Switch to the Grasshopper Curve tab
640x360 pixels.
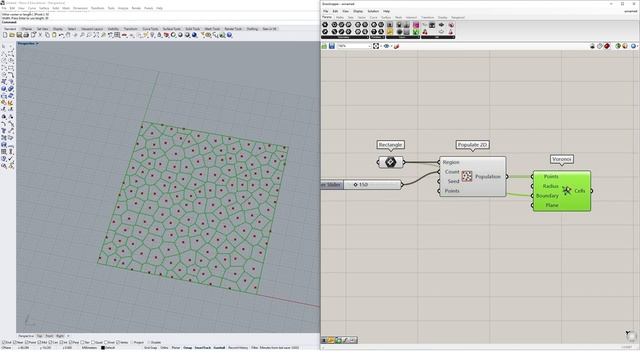tap(373, 17)
